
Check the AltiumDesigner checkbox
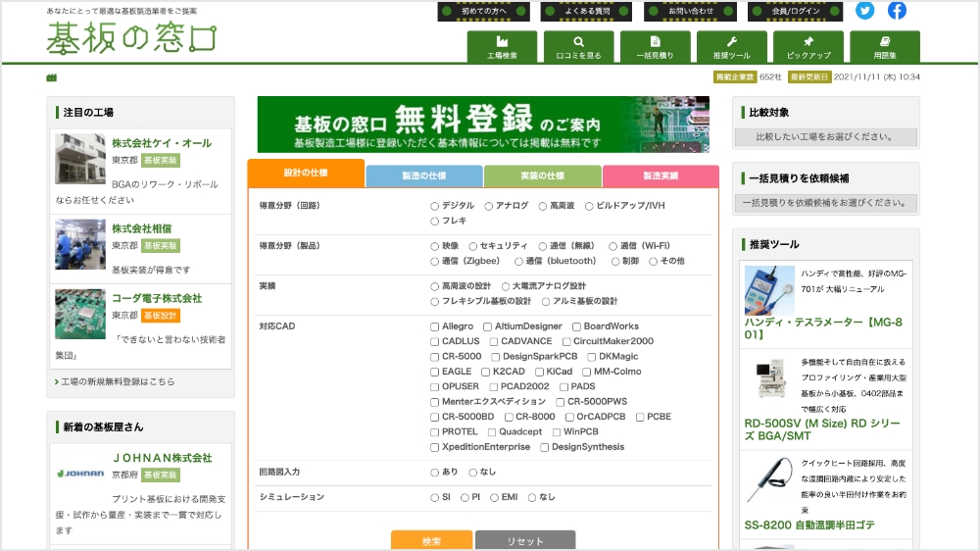(x=487, y=326)
